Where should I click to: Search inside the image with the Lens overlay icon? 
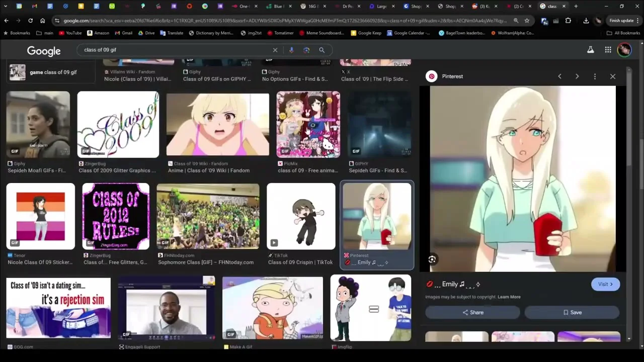pyautogui.click(x=432, y=259)
